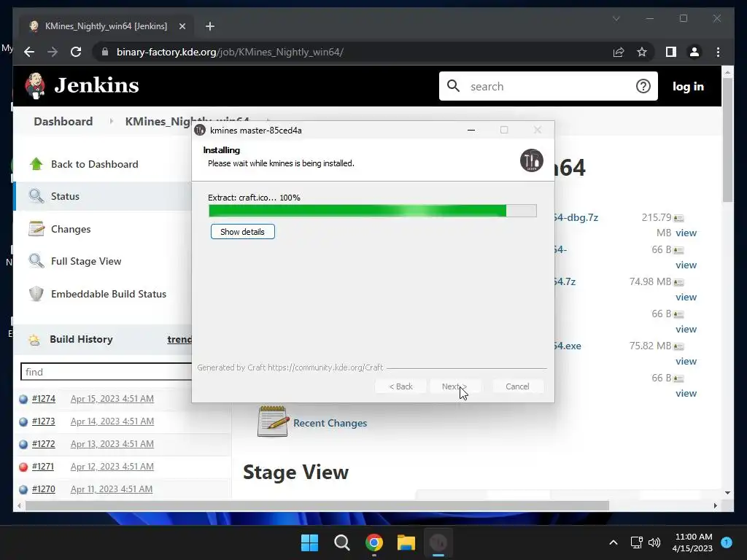Open the trend link in Build History

179,340
